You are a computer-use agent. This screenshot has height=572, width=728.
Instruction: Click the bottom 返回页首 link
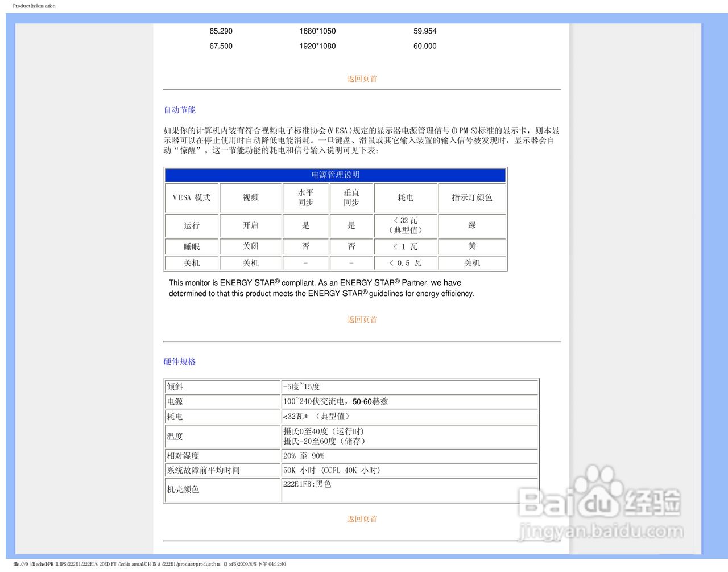click(361, 518)
